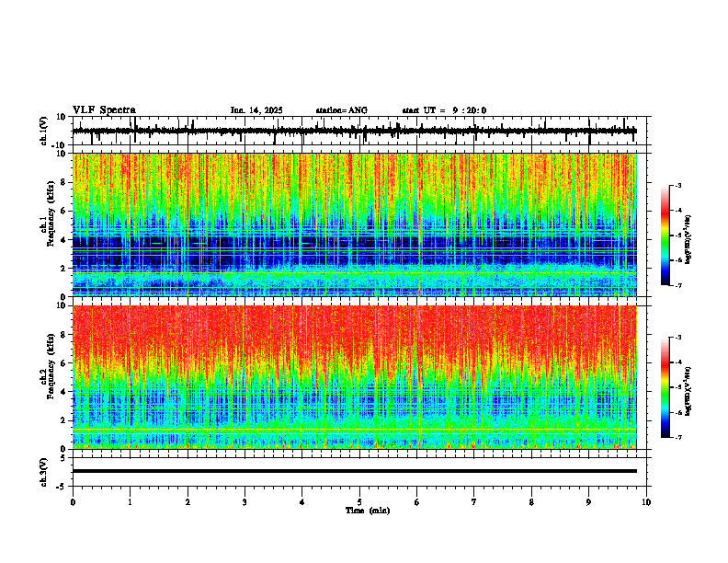The width and height of the screenshot is (728, 563).
Task: Click the ch.1 spectrogram color scale bar
Action: coord(665,236)
